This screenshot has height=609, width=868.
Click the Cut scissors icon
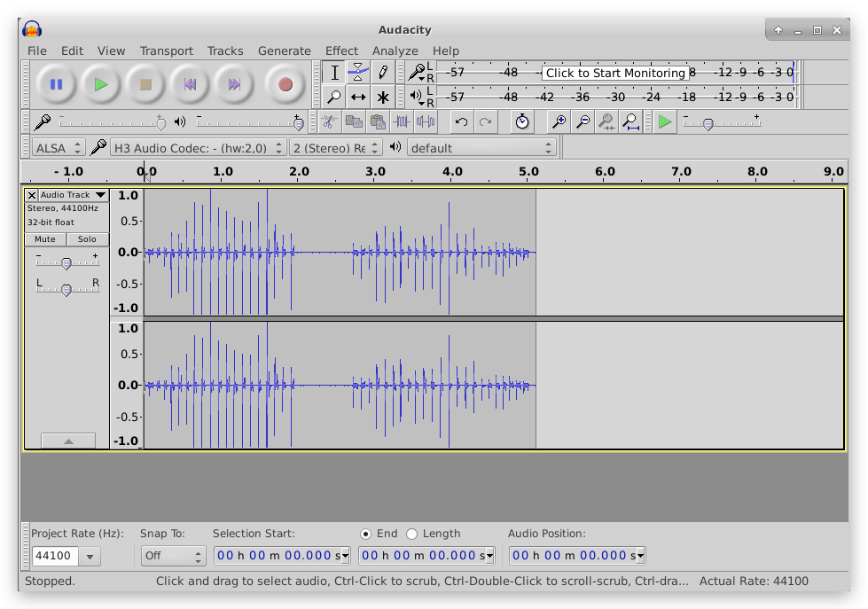pos(329,121)
